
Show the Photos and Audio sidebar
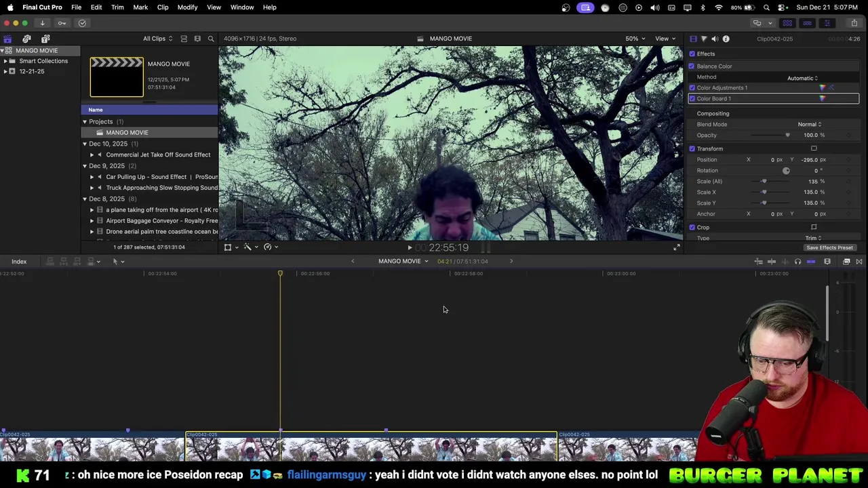point(26,39)
